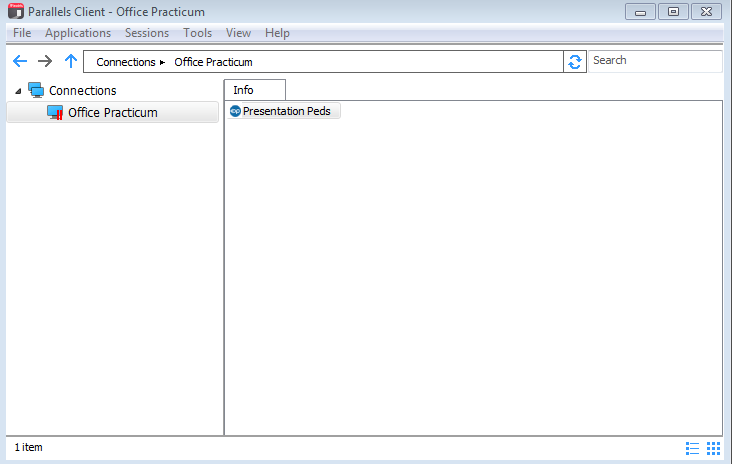Go forward with the right arrow
This screenshot has width=732, height=464.
point(45,61)
